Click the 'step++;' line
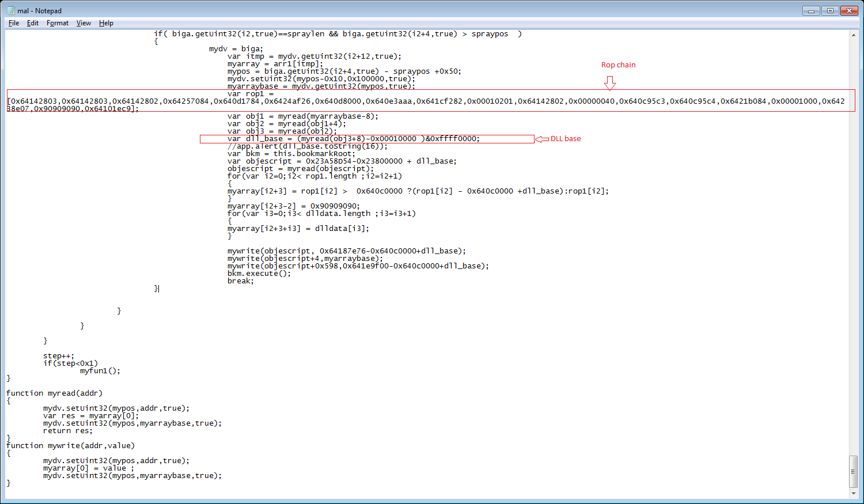Viewport: 864px width, 504px height. [x=59, y=356]
